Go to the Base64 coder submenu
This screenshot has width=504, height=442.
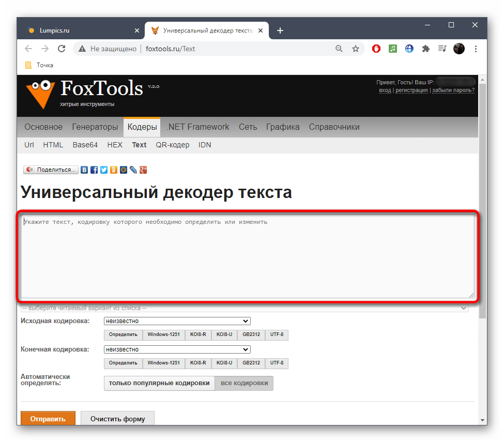[85, 145]
